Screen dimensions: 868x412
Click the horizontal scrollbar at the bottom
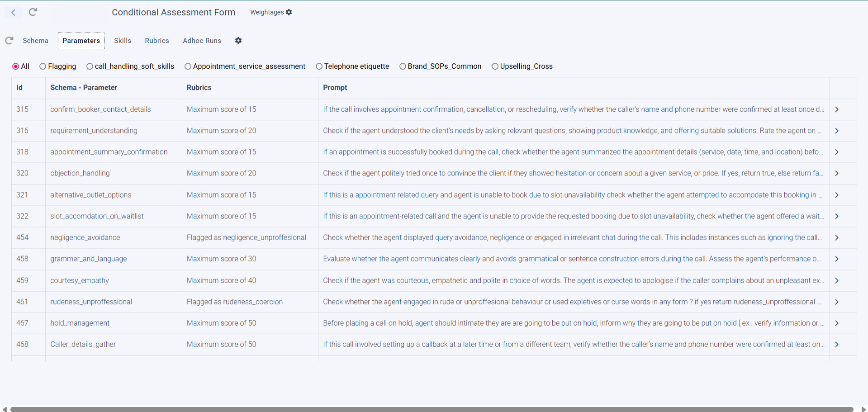(x=432, y=409)
